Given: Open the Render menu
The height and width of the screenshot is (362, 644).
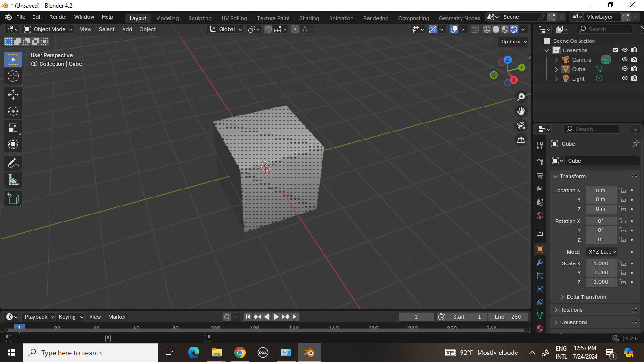Looking at the screenshot, I should coord(58,17).
